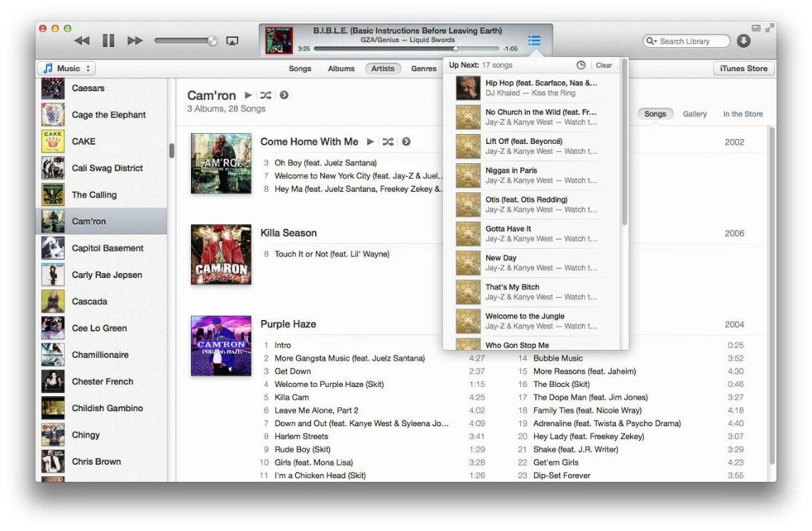Select the song Oh Boy (feat. Juelz Santana)
Screen dimensions: 812x531
[x=326, y=163]
